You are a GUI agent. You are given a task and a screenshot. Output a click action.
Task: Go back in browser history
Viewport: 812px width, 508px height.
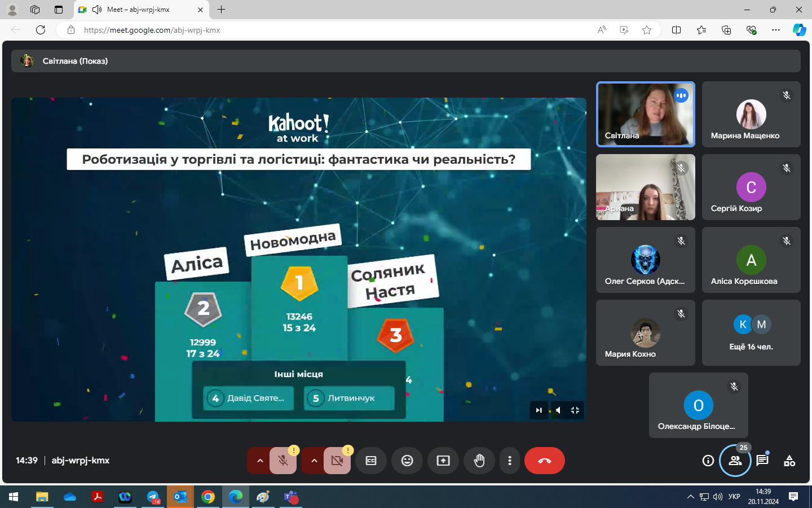16,30
